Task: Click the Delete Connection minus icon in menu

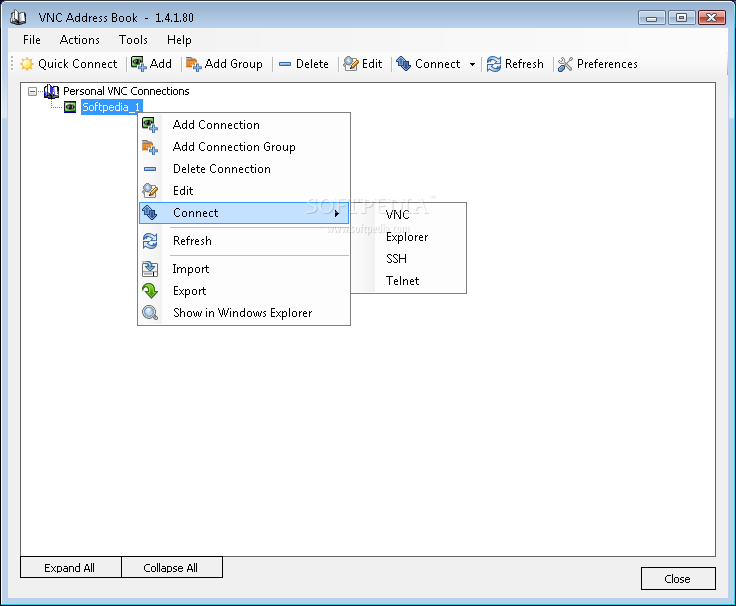Action: click(150, 169)
